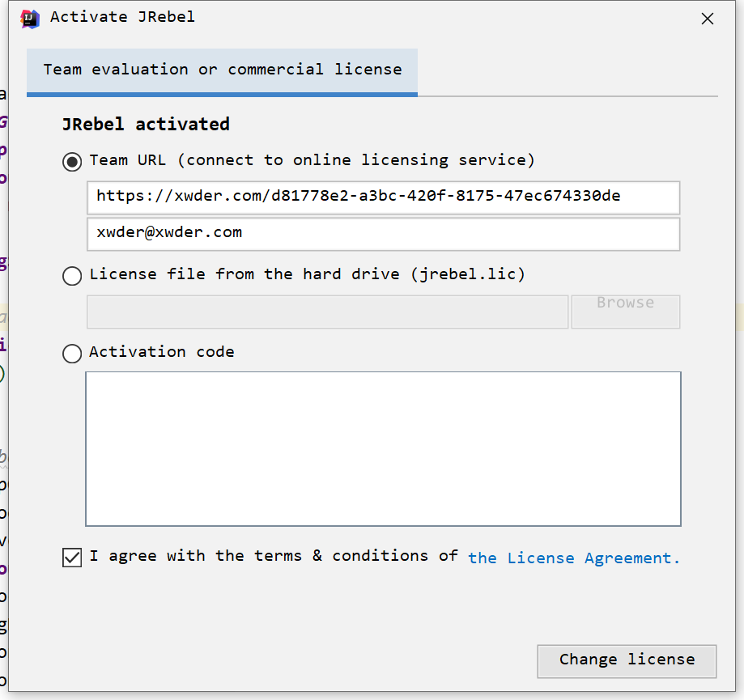The image size is (744, 700).
Task: Click the Team URL input field
Action: pyautogui.click(x=384, y=197)
